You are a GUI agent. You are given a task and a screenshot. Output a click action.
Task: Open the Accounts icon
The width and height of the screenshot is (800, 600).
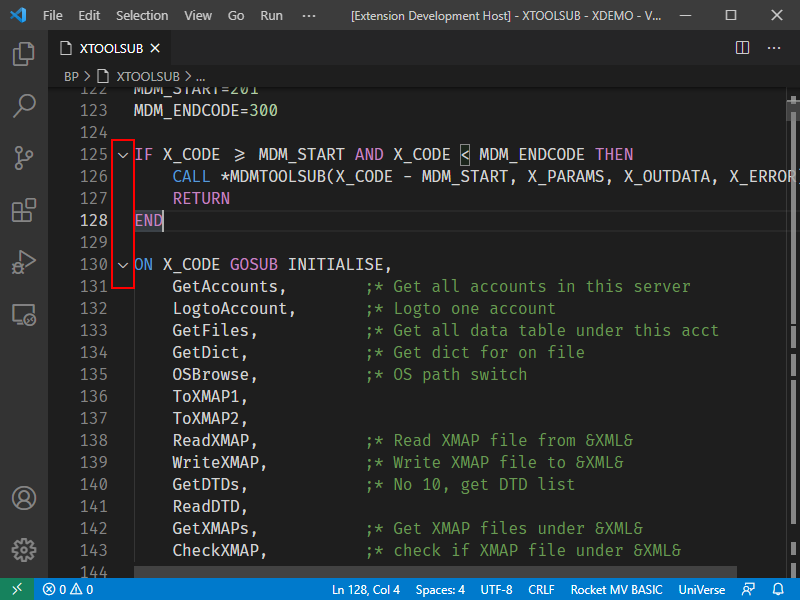click(23, 498)
